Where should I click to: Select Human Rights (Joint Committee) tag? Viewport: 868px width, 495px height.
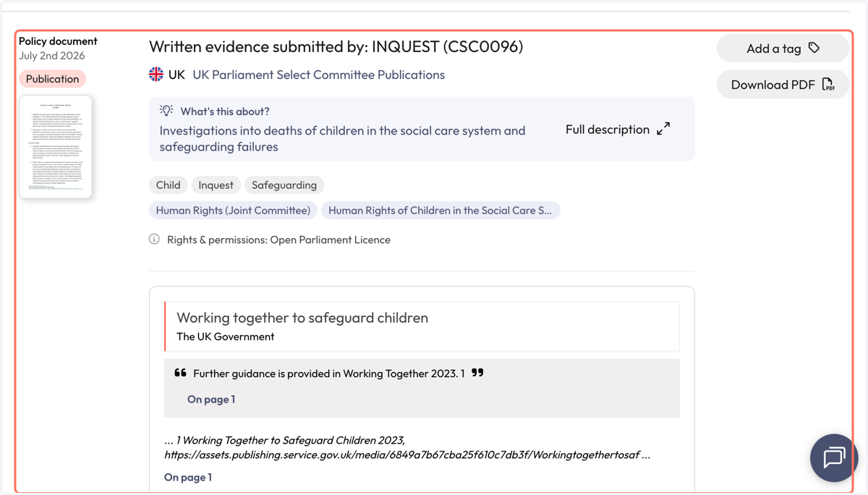[233, 211]
